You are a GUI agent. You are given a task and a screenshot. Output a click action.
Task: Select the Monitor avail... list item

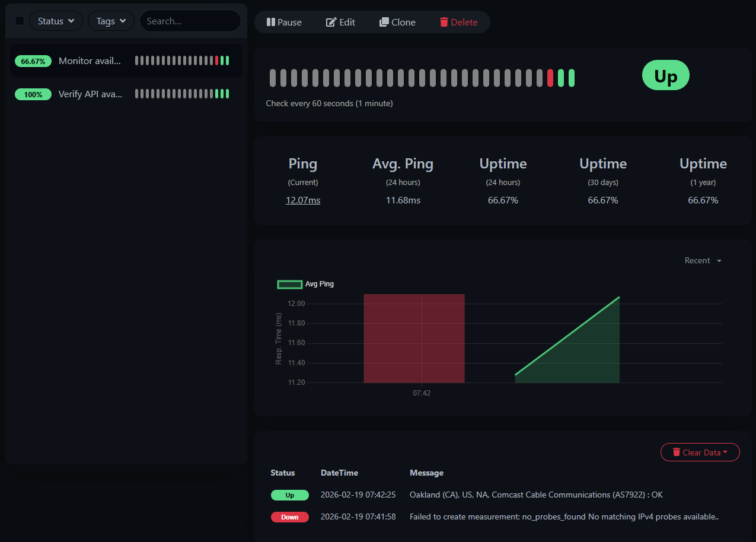click(x=90, y=60)
